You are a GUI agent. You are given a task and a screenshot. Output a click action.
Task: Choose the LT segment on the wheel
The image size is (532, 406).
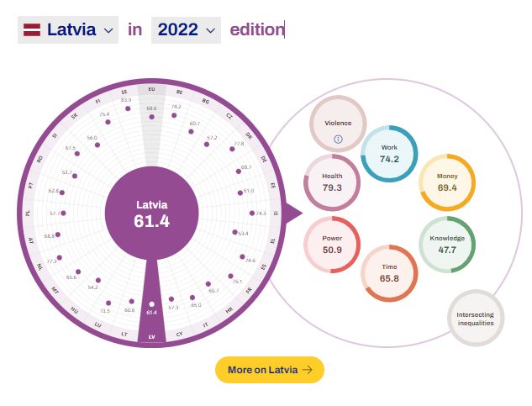(124, 334)
